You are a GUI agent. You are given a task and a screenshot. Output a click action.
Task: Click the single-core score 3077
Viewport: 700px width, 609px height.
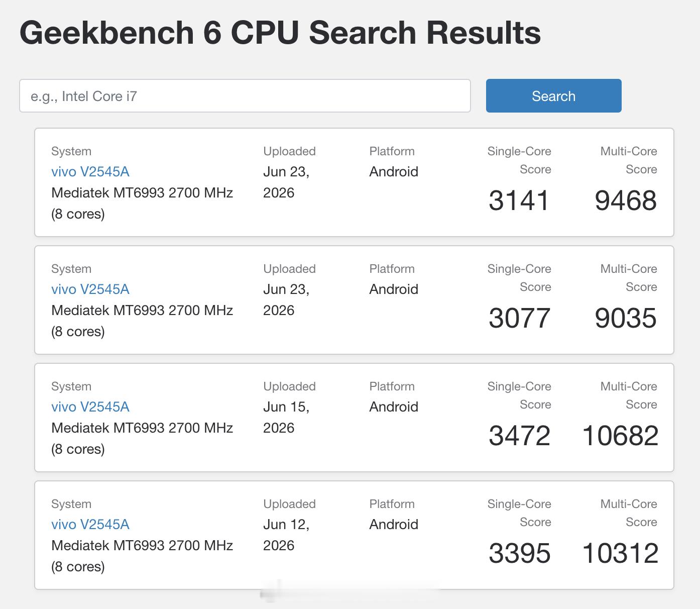tap(519, 318)
